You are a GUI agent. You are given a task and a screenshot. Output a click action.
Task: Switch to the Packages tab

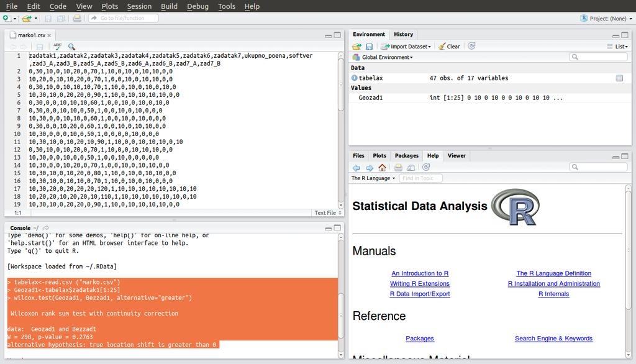pos(406,156)
